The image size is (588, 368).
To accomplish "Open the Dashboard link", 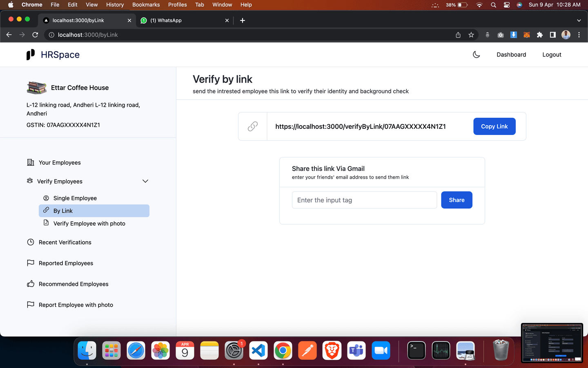I will click(x=511, y=54).
